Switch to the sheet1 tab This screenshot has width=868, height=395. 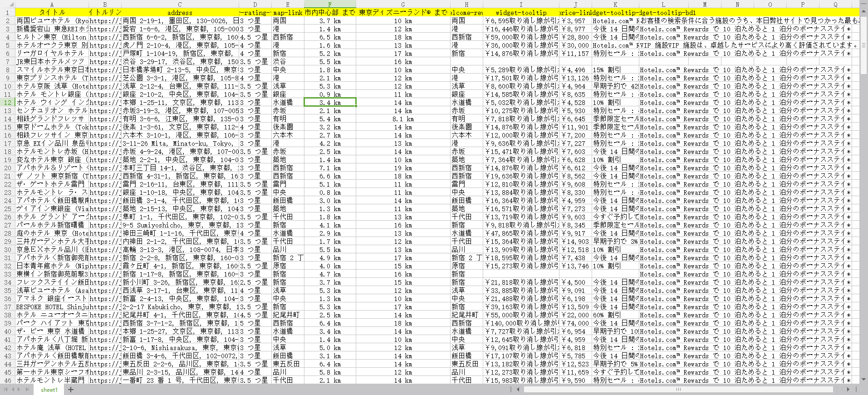(x=49, y=390)
